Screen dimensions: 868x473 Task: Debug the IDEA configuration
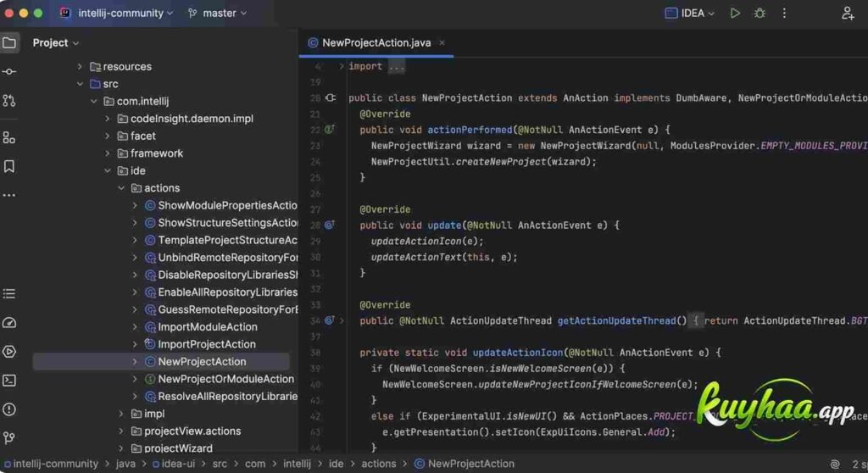click(759, 13)
